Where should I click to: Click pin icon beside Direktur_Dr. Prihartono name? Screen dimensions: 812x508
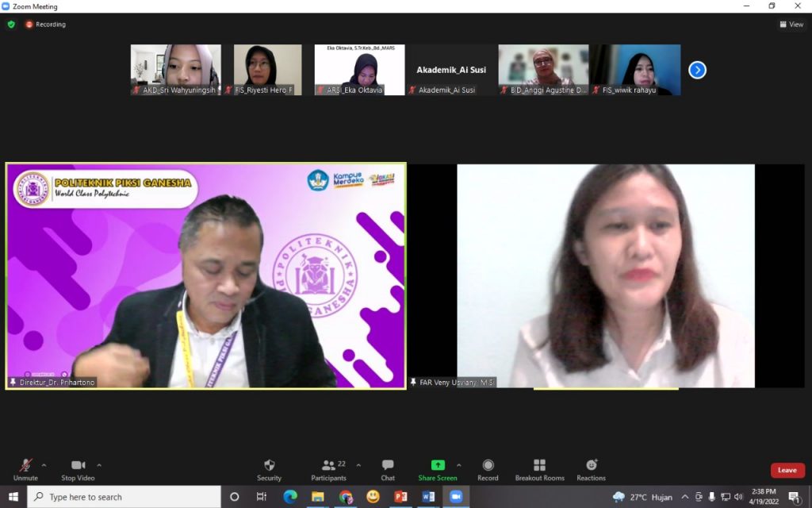coord(13,382)
